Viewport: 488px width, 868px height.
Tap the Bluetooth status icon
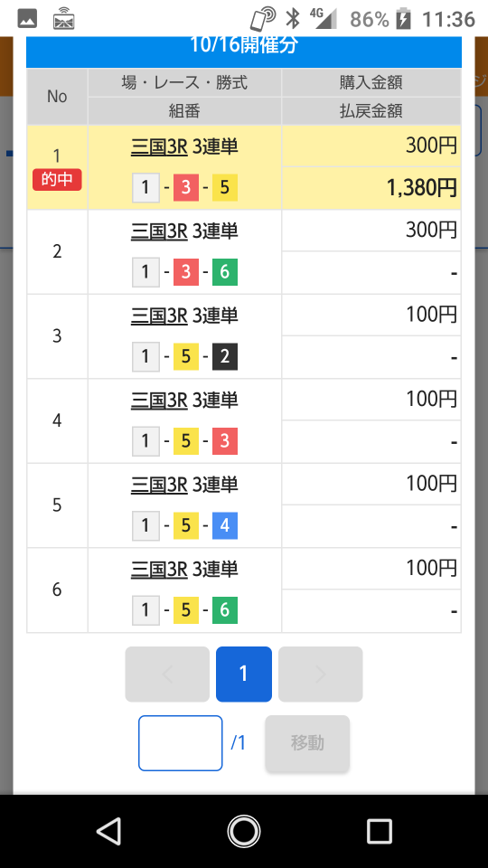[292, 19]
